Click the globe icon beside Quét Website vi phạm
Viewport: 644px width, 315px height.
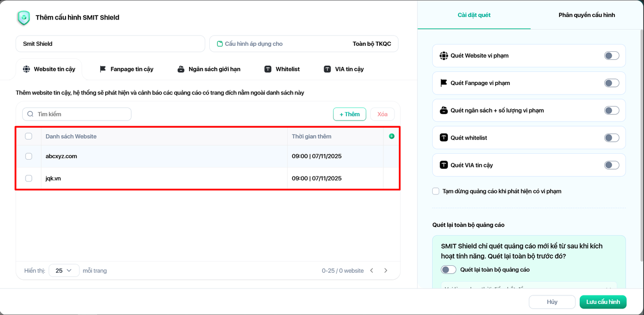point(443,56)
